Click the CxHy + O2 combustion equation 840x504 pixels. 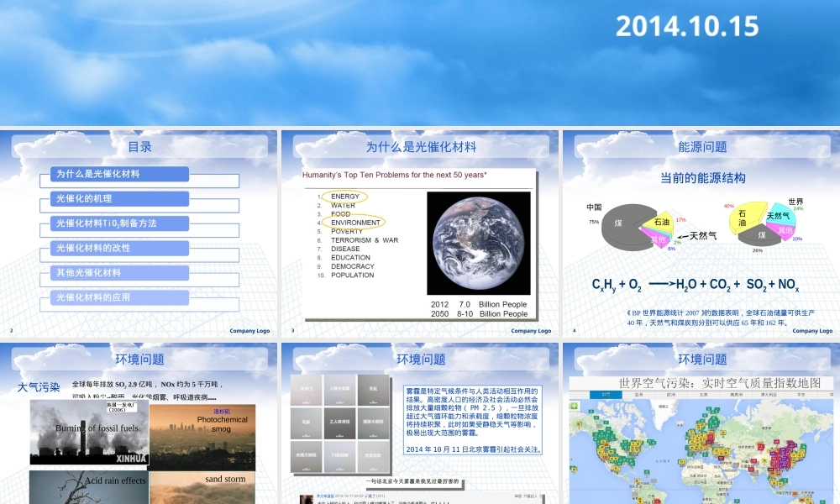(695, 285)
